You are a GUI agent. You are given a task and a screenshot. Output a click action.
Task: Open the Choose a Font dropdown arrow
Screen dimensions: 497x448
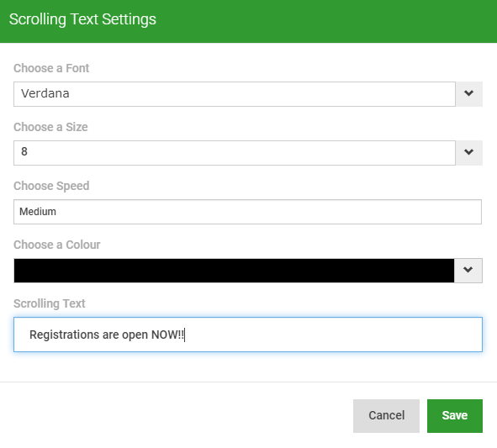pyautogui.click(x=468, y=94)
